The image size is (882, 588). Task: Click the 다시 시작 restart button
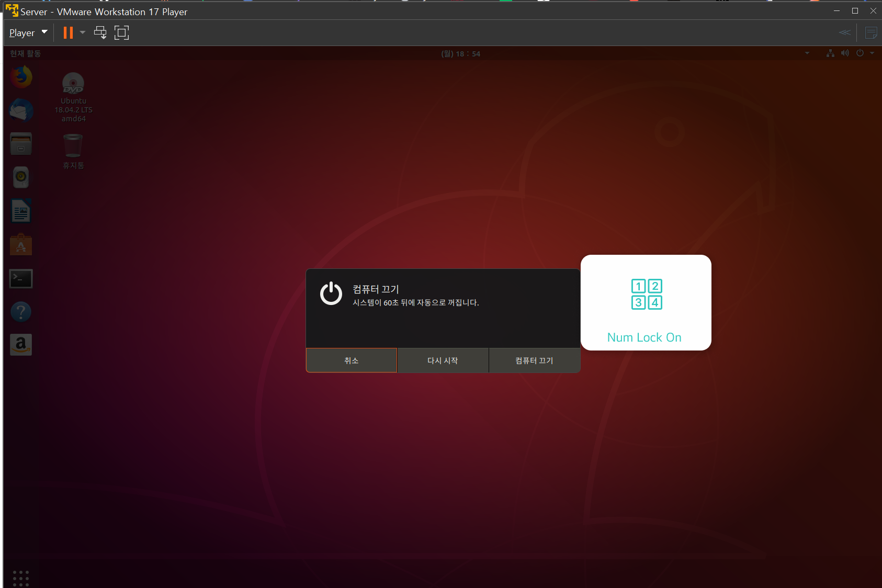pos(443,360)
